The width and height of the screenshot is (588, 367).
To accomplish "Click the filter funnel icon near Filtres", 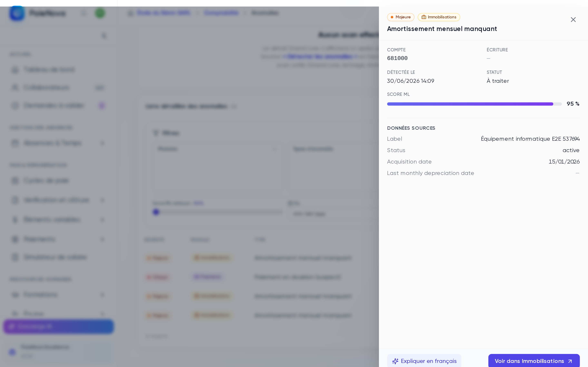I will coord(156,133).
